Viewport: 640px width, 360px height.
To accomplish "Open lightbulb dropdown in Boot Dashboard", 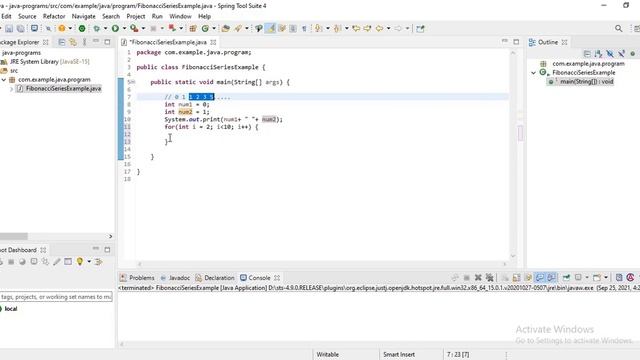I will click(89, 262).
